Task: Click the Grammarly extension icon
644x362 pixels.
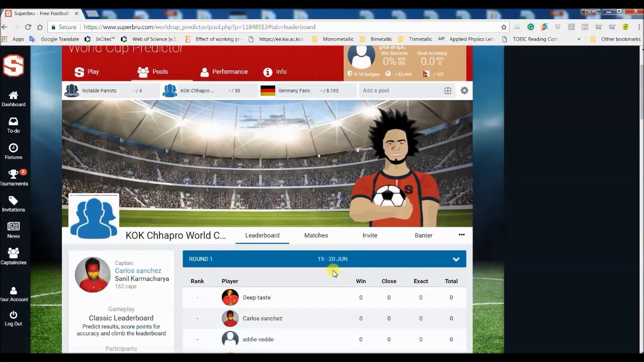Action: tap(531, 27)
